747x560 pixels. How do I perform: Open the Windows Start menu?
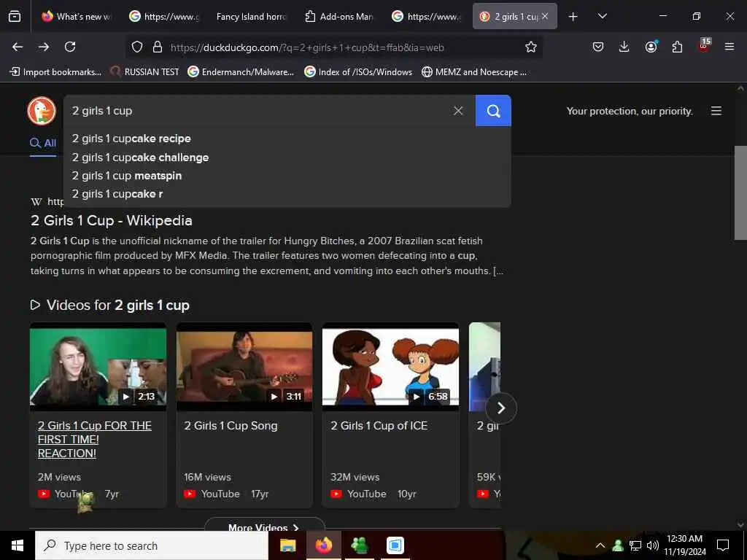18,545
